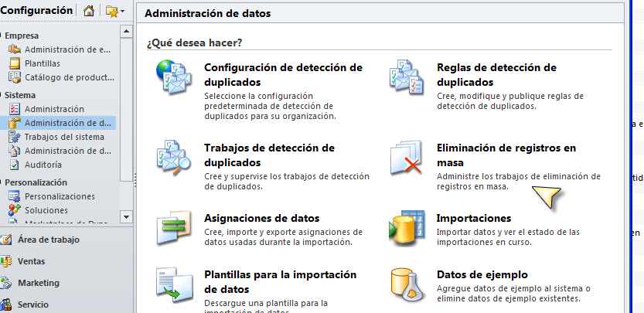Viewport: 644px width, 313px height.
Task: Open Configuración de detección de duplicados link
Action: coord(284,75)
